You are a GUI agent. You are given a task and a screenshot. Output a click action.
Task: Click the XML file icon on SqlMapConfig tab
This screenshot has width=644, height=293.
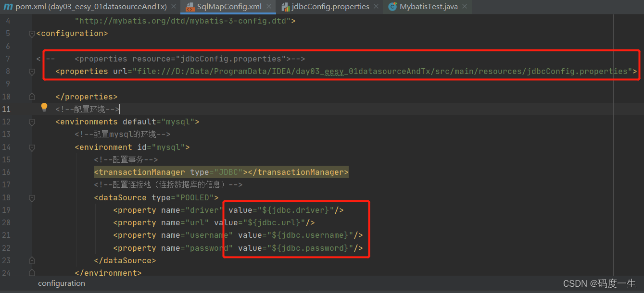point(189,7)
